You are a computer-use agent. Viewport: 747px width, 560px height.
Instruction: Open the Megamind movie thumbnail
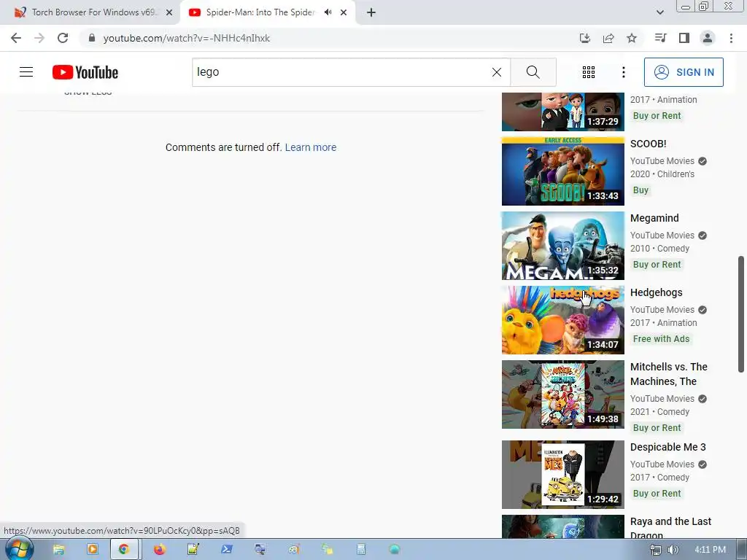(562, 246)
